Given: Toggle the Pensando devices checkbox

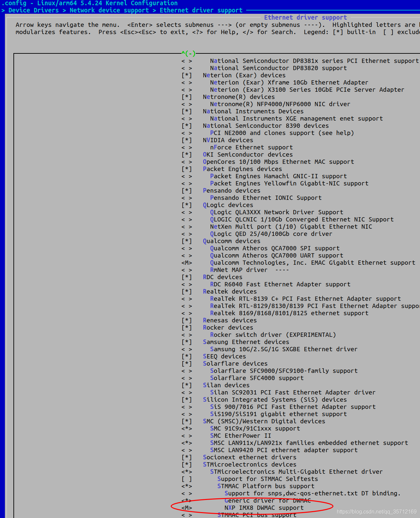Looking at the screenshot, I should coord(187,191).
